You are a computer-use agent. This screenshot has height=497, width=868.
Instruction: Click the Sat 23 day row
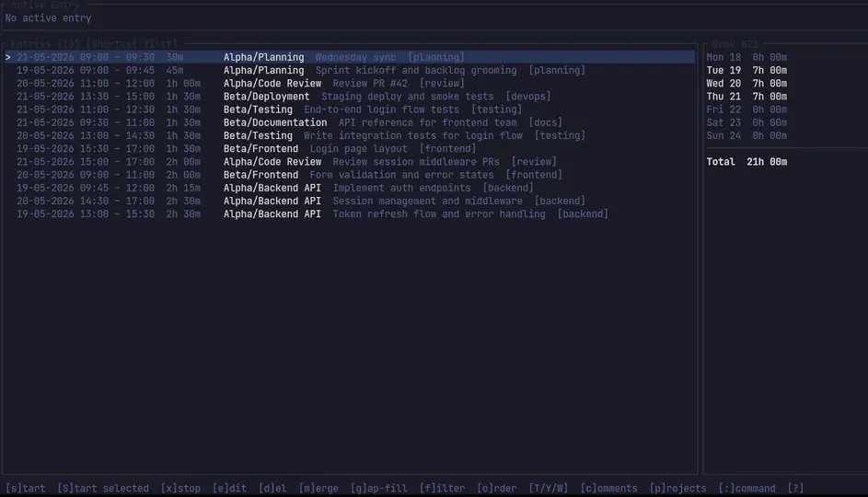click(746, 122)
